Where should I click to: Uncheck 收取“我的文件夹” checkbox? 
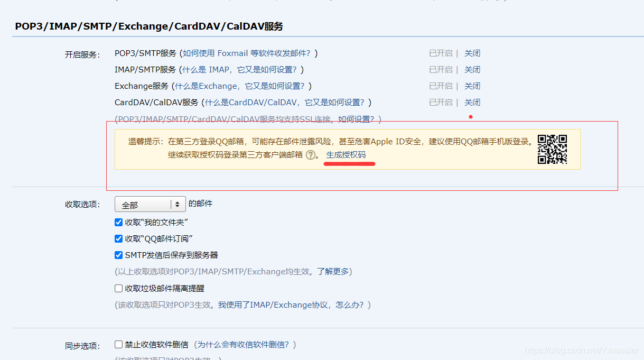coord(119,222)
